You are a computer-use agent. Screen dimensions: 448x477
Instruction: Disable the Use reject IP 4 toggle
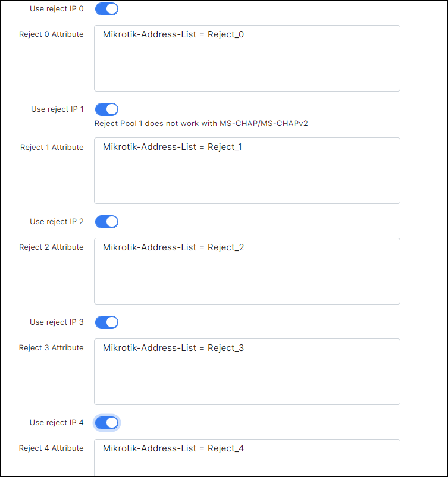pyautogui.click(x=106, y=423)
